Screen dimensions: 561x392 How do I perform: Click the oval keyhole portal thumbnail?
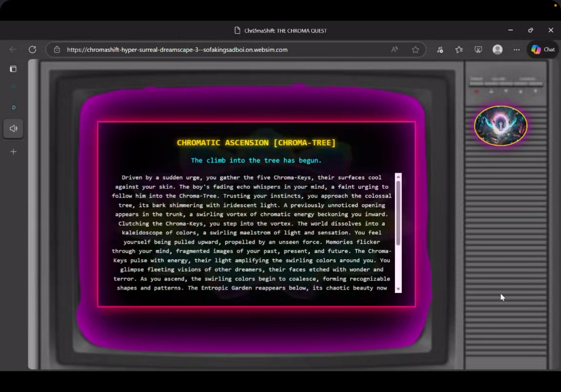(x=501, y=126)
